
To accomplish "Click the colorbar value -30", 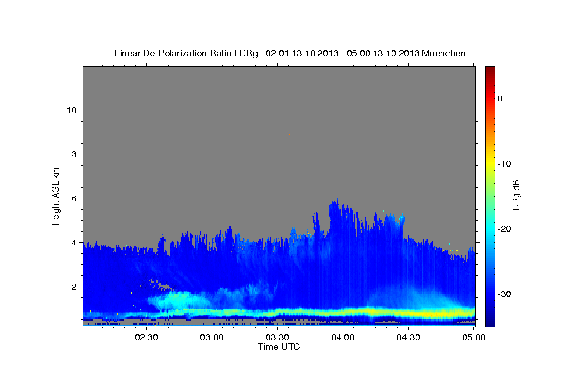I will (505, 294).
